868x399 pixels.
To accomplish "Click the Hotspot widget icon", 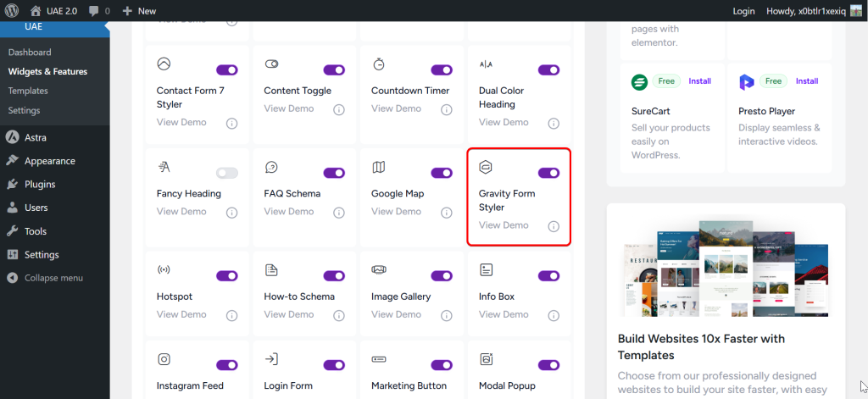I will 164,269.
